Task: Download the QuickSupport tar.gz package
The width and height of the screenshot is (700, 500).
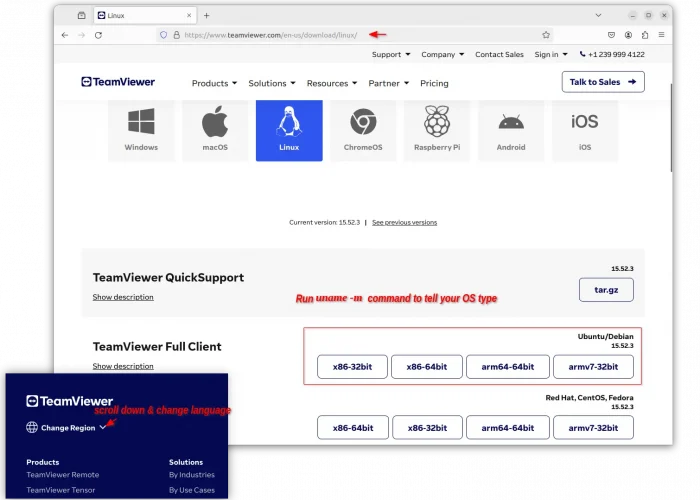Action: [x=606, y=290]
